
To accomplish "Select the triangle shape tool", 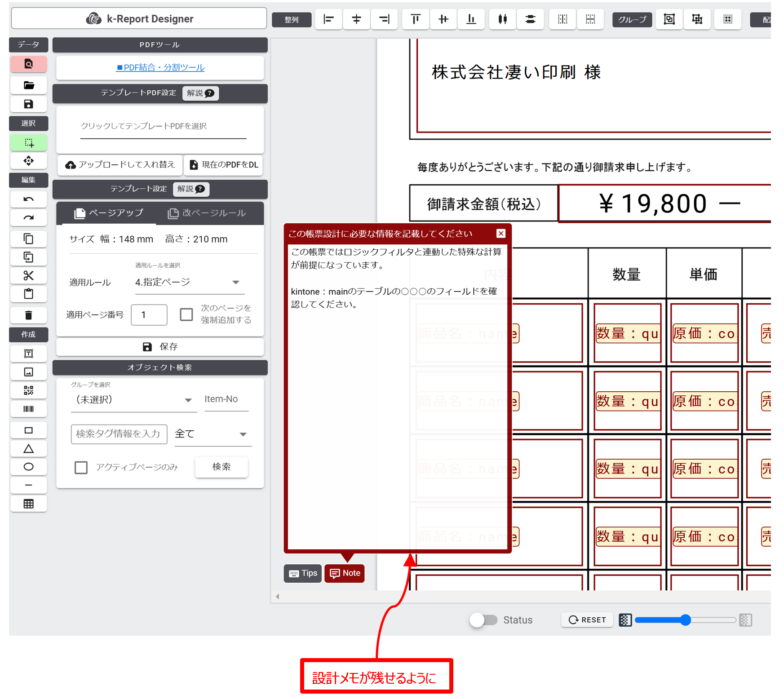I will (x=28, y=448).
